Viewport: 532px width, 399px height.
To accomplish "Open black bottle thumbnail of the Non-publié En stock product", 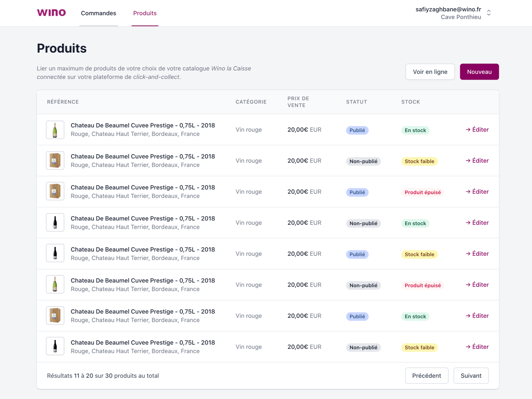I will pos(55,222).
